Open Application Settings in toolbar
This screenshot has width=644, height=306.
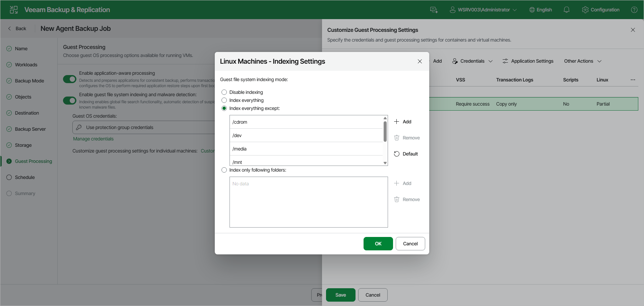click(528, 61)
